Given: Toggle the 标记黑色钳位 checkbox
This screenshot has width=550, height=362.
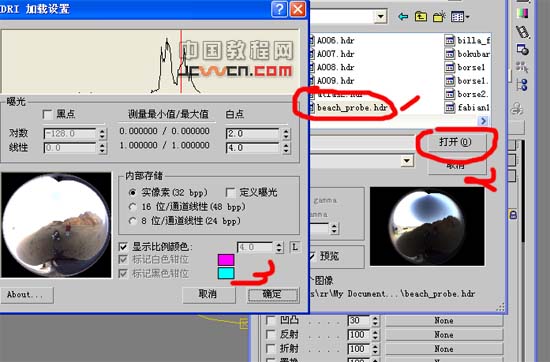Looking at the screenshot, I should tap(123, 273).
